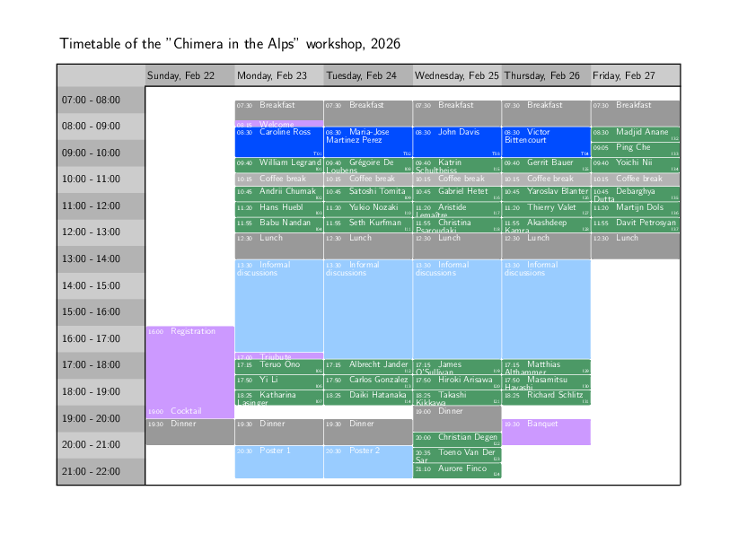Select the Sunday, Feb 22 column header
This screenshot has height=534, width=756.
tap(189, 75)
